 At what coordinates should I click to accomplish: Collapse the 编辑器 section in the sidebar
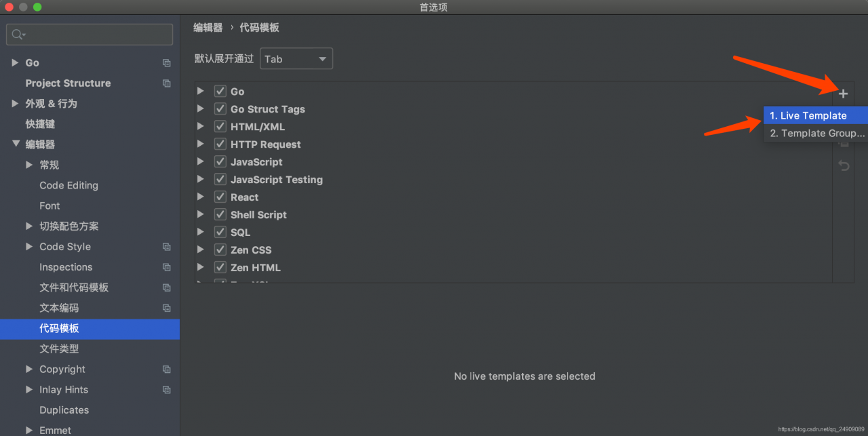point(16,144)
